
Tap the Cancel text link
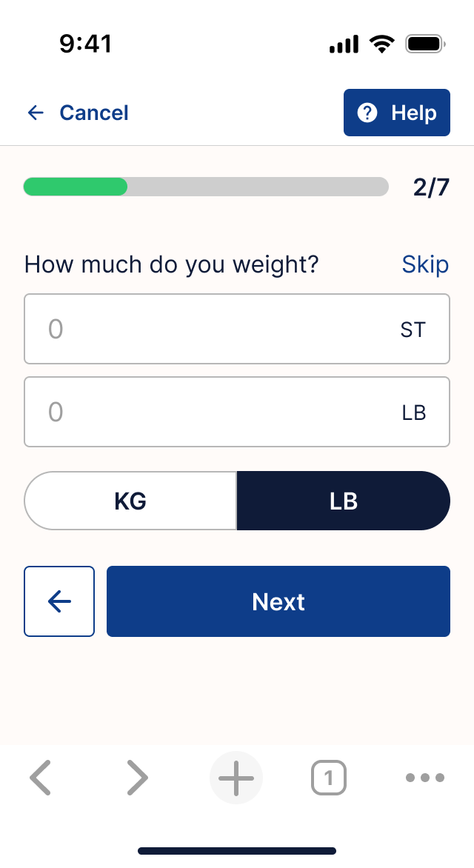point(94,113)
